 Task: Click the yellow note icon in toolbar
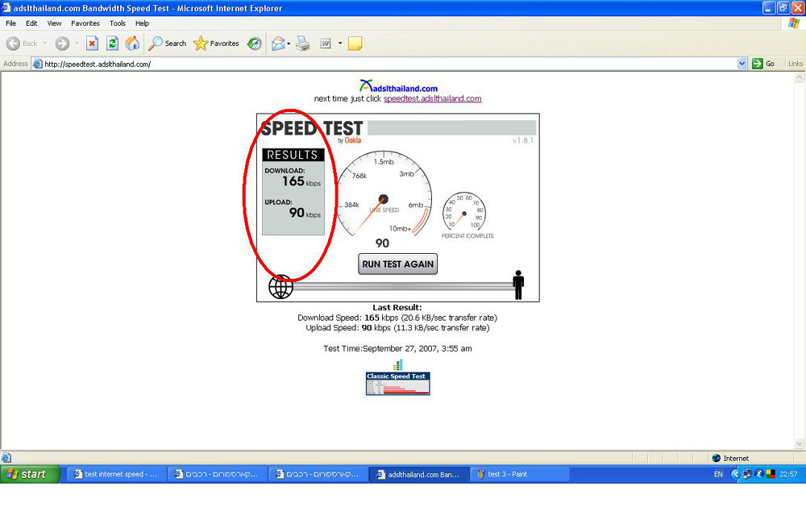tap(355, 44)
